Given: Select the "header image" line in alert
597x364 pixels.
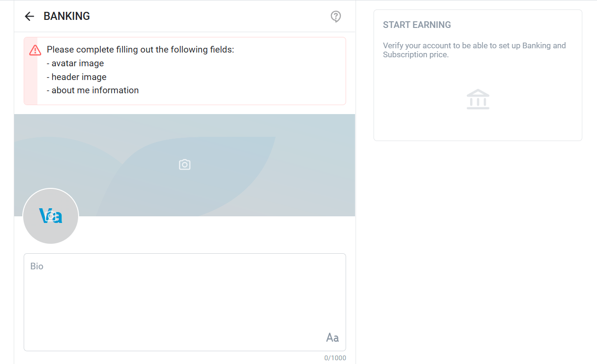Looking at the screenshot, I should [x=77, y=77].
